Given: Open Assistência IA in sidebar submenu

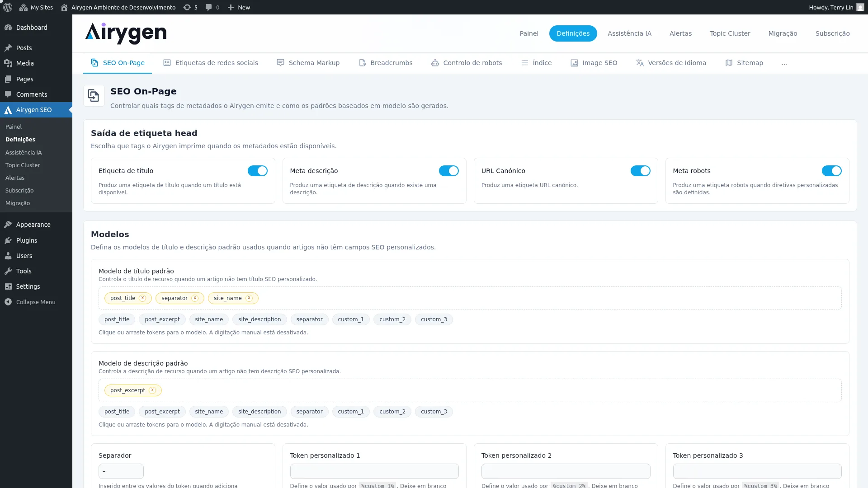Looking at the screenshot, I should pyautogui.click(x=36, y=153).
